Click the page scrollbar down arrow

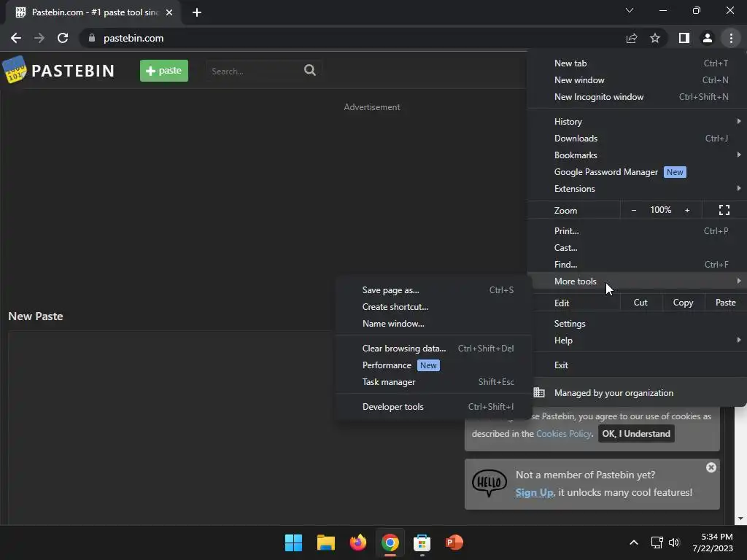click(x=740, y=518)
